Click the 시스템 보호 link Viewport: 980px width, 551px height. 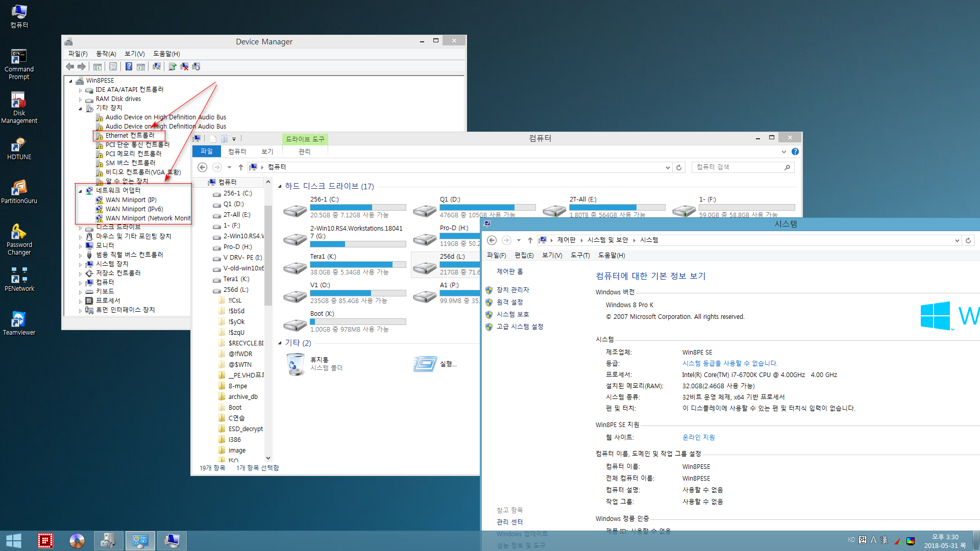tap(513, 314)
